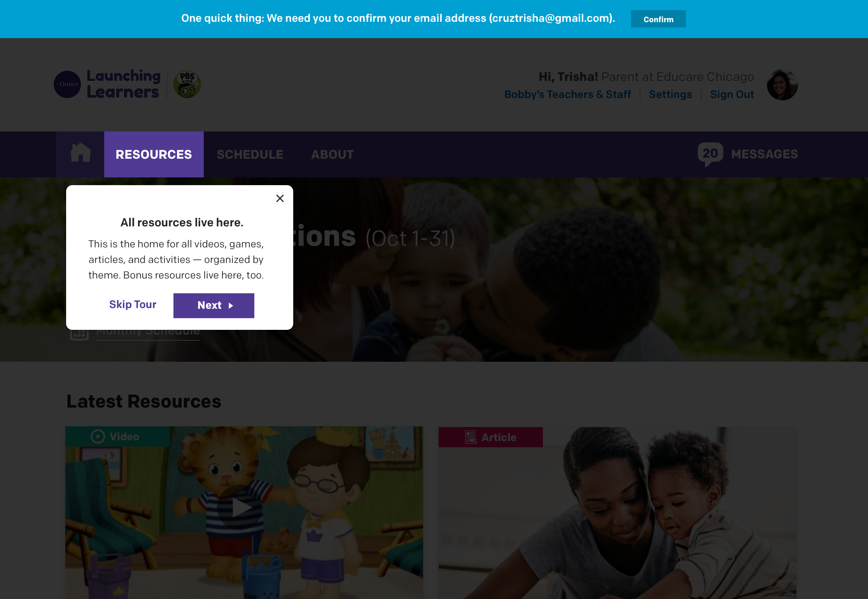This screenshot has width=868, height=599.
Task: Click Confirm to verify email address
Action: pyautogui.click(x=658, y=19)
